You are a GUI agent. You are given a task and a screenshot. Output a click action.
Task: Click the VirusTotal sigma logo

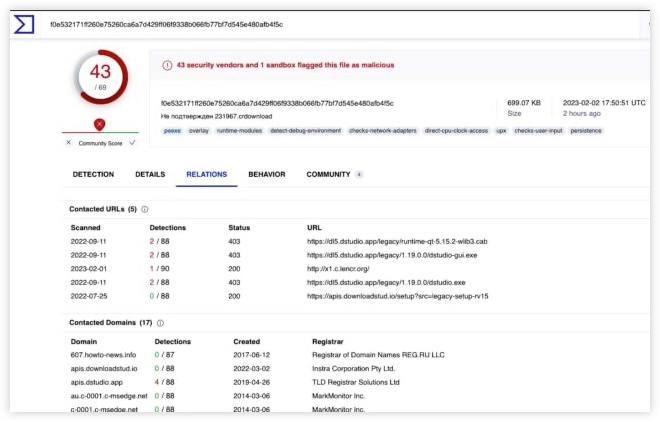click(x=24, y=24)
